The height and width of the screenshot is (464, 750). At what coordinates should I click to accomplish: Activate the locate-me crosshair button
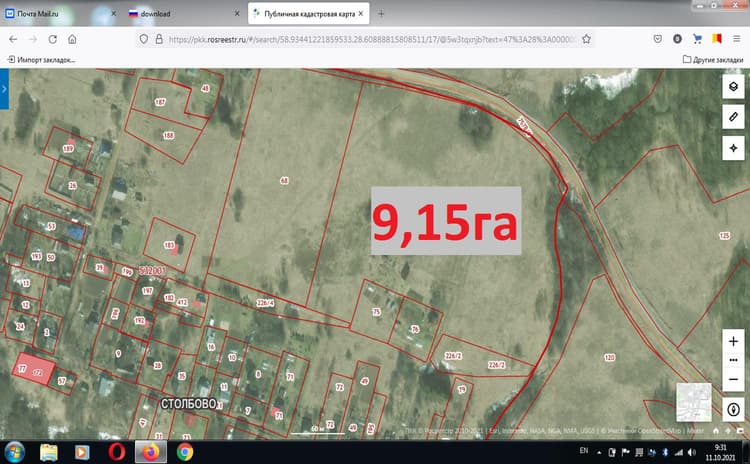[x=733, y=148]
